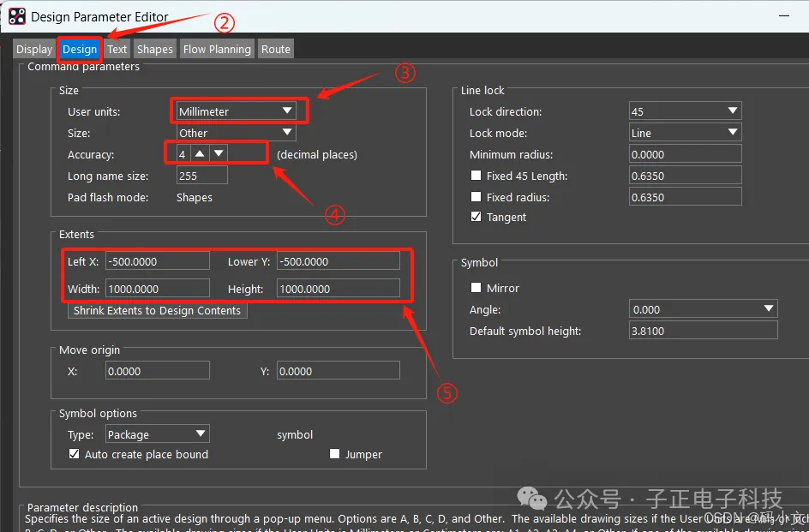The width and height of the screenshot is (809, 532).
Task: Toggle Auto create place bound
Action: point(75,453)
